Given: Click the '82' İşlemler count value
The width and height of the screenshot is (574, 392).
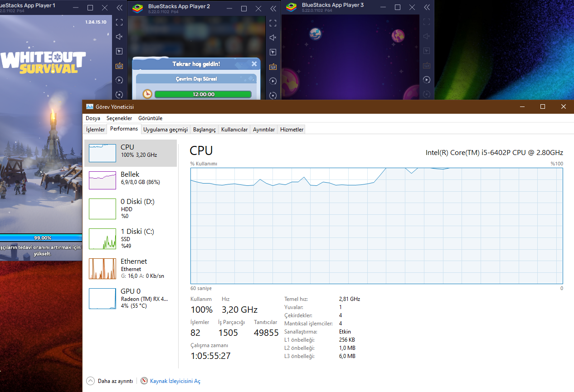Looking at the screenshot, I should pyautogui.click(x=195, y=333).
